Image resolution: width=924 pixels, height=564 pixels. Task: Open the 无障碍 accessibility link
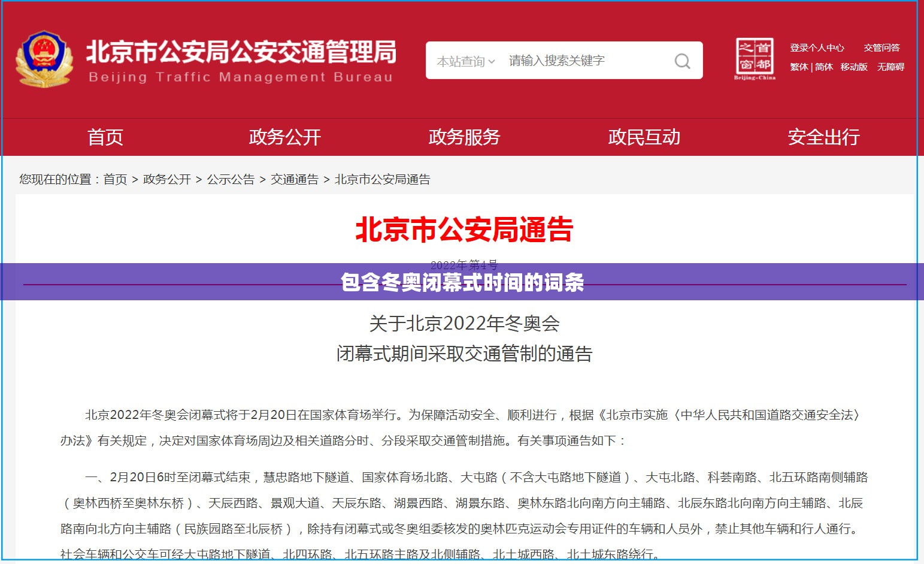click(890, 67)
